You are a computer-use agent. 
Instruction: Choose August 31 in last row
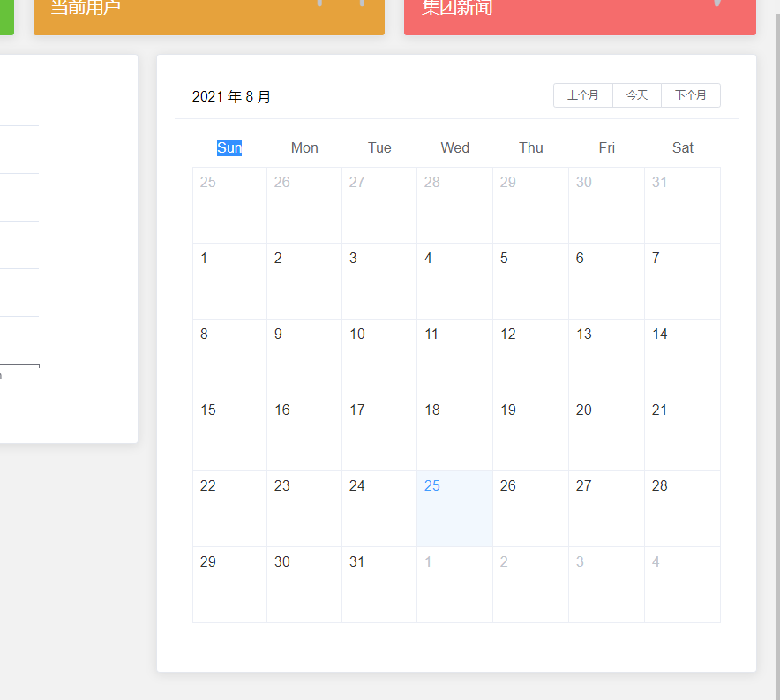379,585
